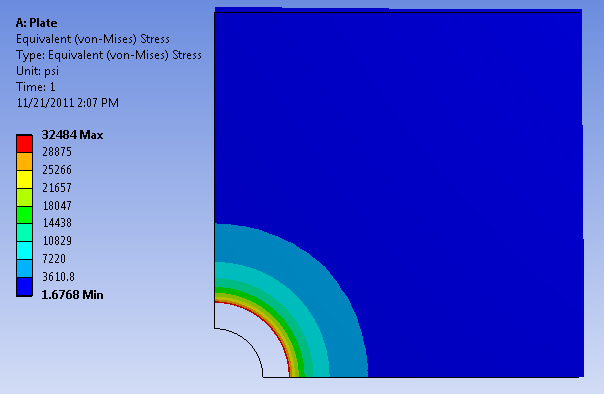Click the red legend color band
The image size is (604, 394).
pos(24,144)
